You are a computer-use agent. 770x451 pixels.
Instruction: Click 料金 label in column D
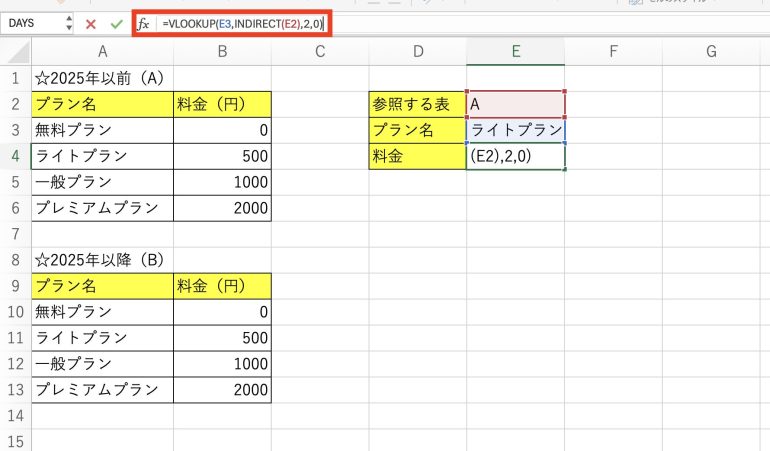coord(417,156)
